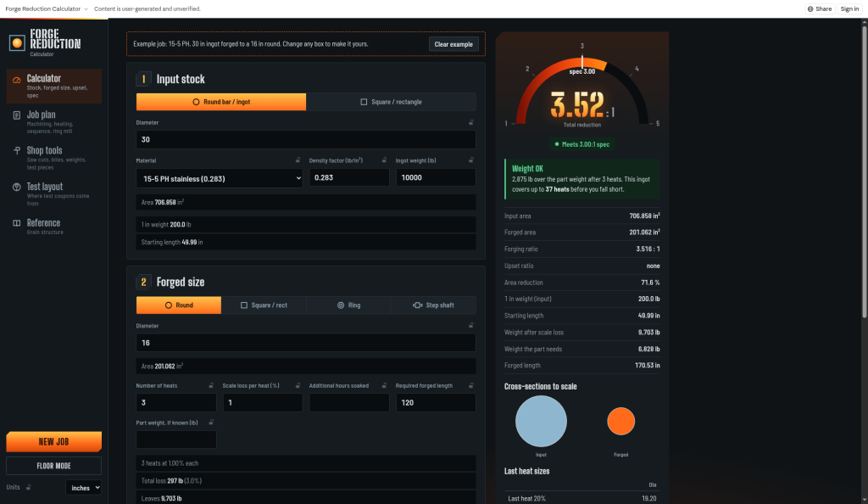Click the input Diameter field showing 30
Screen dimensions: 868x504
pyautogui.click(x=305, y=139)
